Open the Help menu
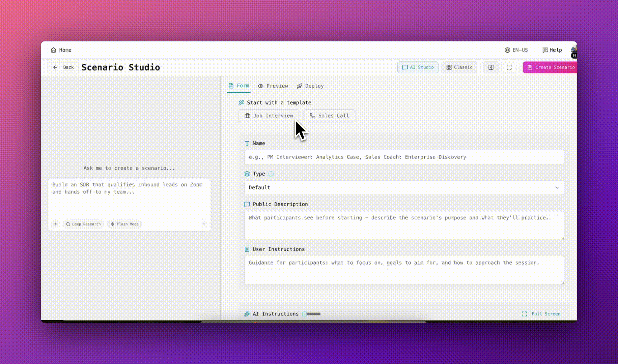This screenshot has height=364, width=618. 552,50
